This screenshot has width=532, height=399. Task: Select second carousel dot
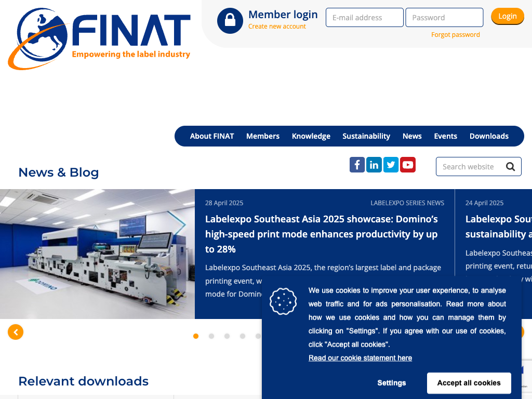[x=211, y=336]
